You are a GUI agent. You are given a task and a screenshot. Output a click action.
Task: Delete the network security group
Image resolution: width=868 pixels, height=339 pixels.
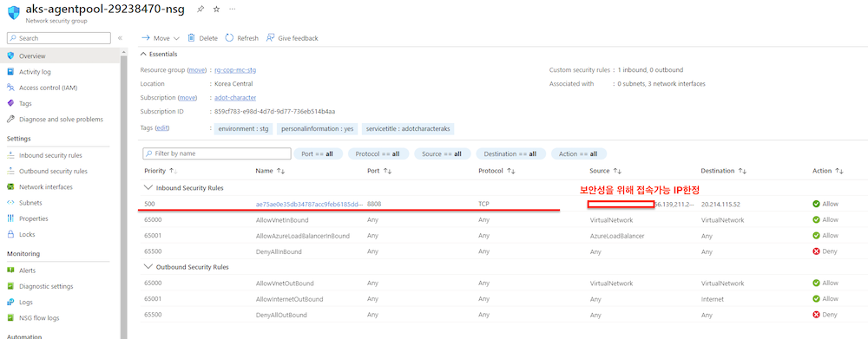coord(202,38)
